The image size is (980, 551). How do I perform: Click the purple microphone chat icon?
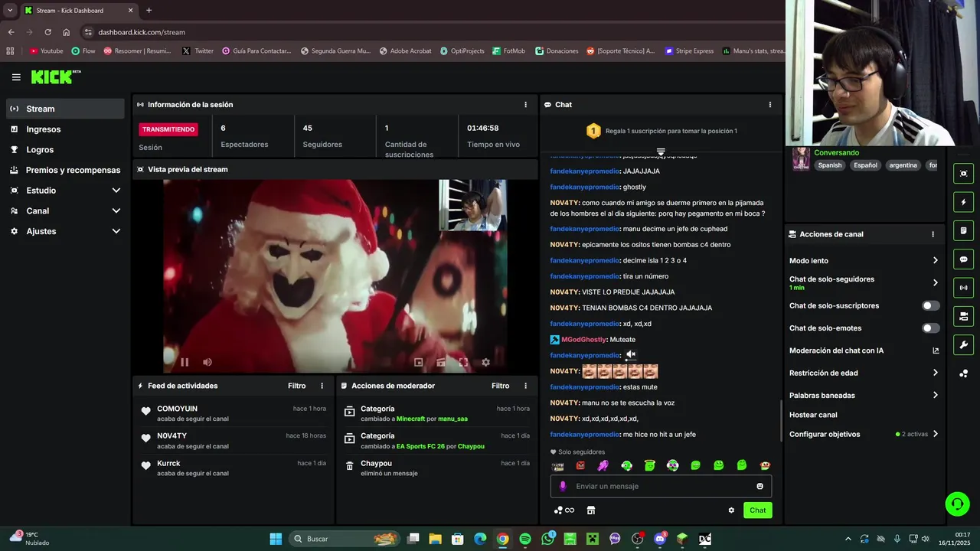tap(563, 486)
